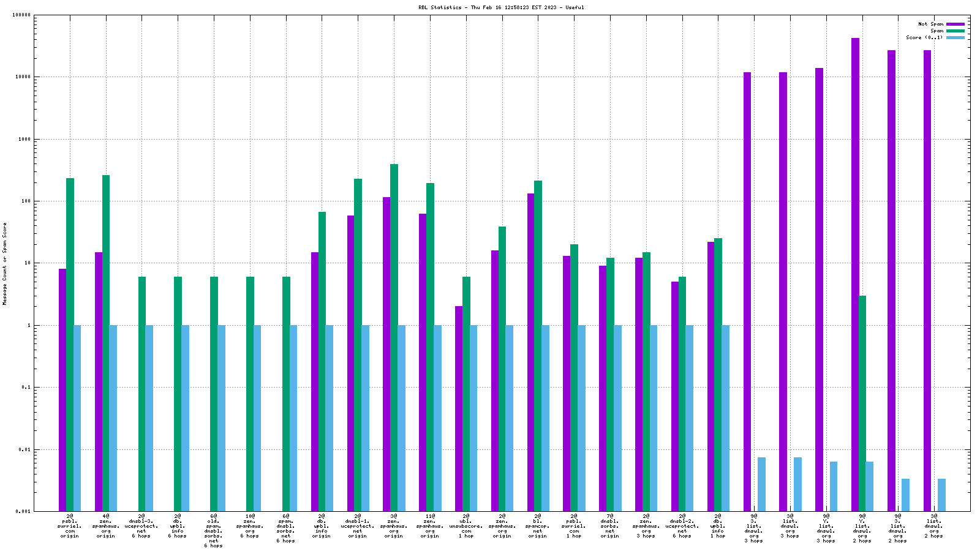Viewport: 980px width, 551px height.
Task: Click the blue Score (0..1) legend swatch
Action: (x=955, y=37)
